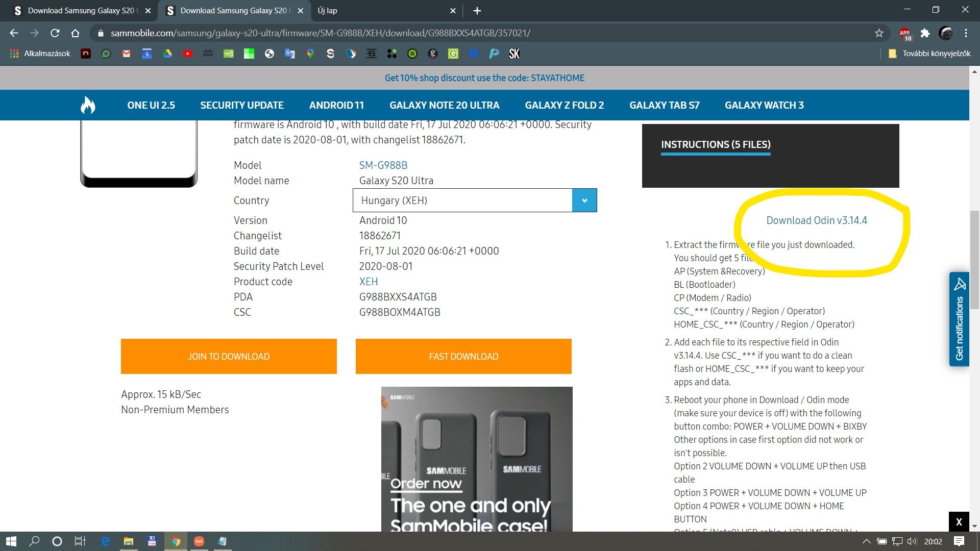Open GALAXY TAB S7 menu item
This screenshot has height=551, width=980.
(665, 105)
